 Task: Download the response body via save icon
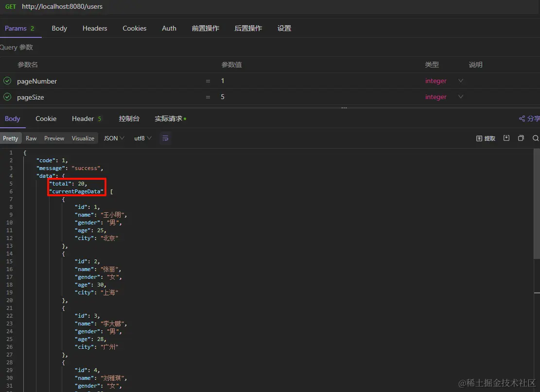[506, 138]
